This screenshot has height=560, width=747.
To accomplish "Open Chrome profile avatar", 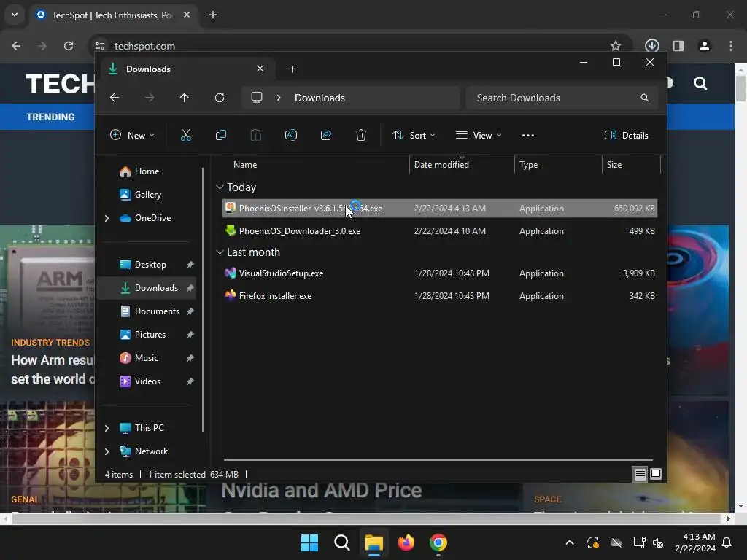I will pos(705,46).
